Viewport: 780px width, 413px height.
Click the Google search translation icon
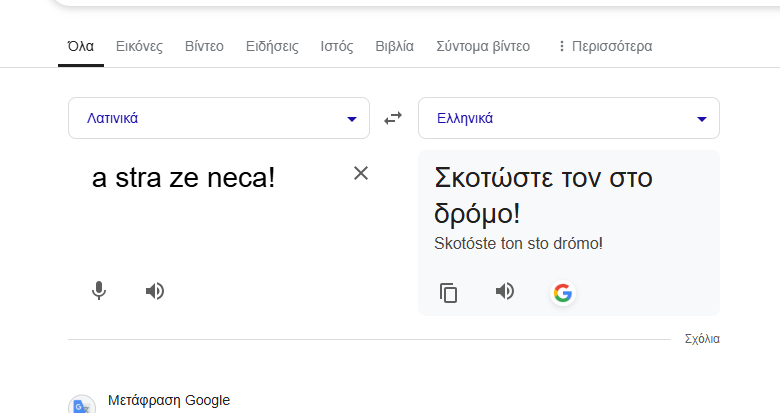(x=563, y=293)
